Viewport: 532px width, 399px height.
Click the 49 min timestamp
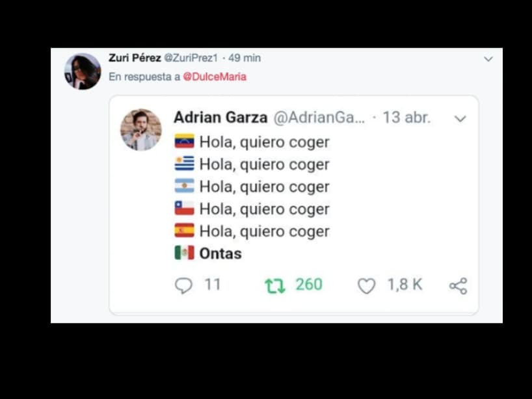(243, 58)
